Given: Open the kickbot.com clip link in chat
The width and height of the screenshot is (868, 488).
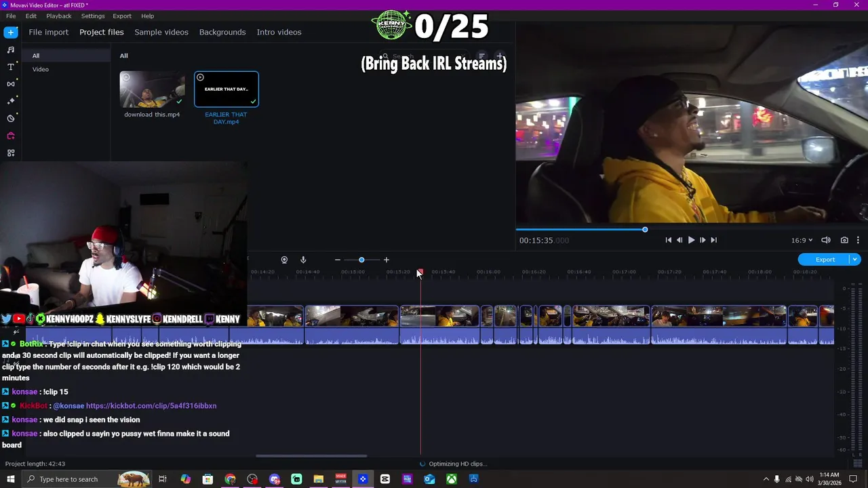Looking at the screenshot, I should click(151, 406).
